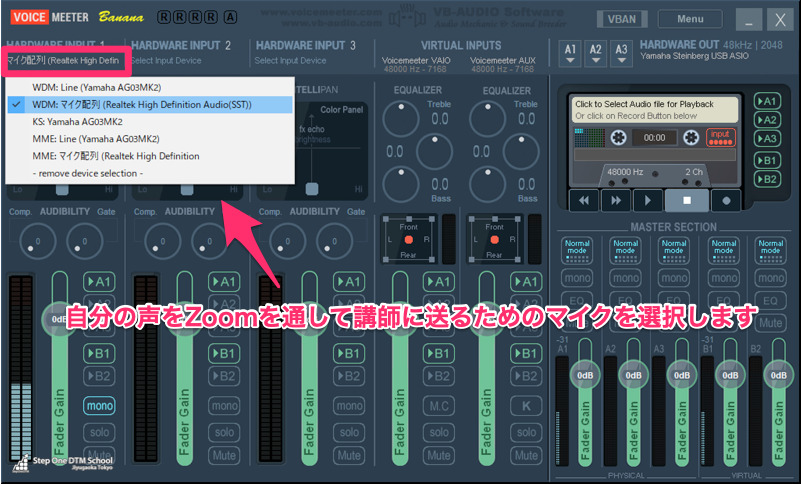This screenshot has width=801, height=484.
Task: Toggle mono on Hardware Input 1
Action: point(99,406)
